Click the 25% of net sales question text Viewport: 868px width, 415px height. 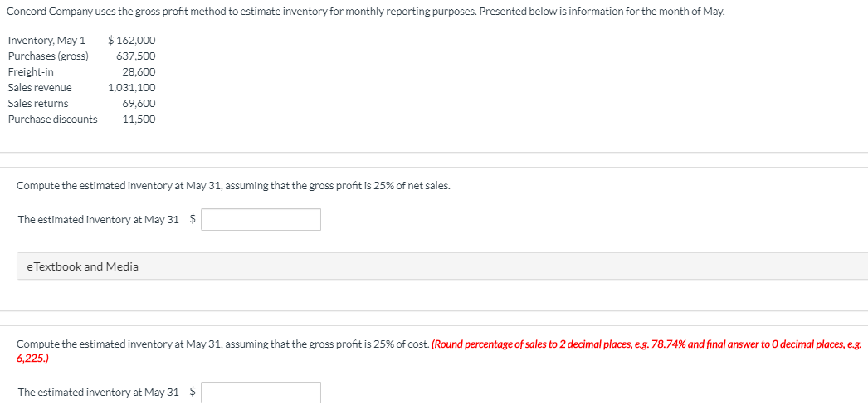(233, 185)
